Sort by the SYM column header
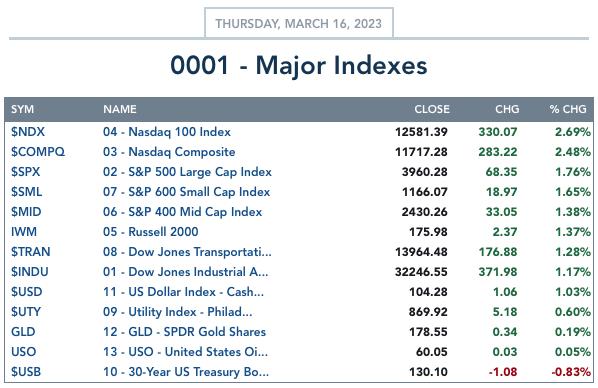598x388 pixels. pos(23,109)
